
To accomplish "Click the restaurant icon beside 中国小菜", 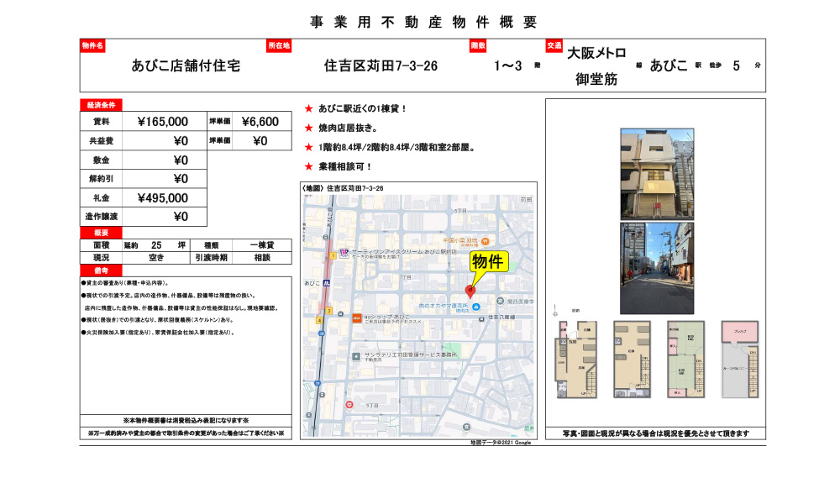I will tap(486, 239).
